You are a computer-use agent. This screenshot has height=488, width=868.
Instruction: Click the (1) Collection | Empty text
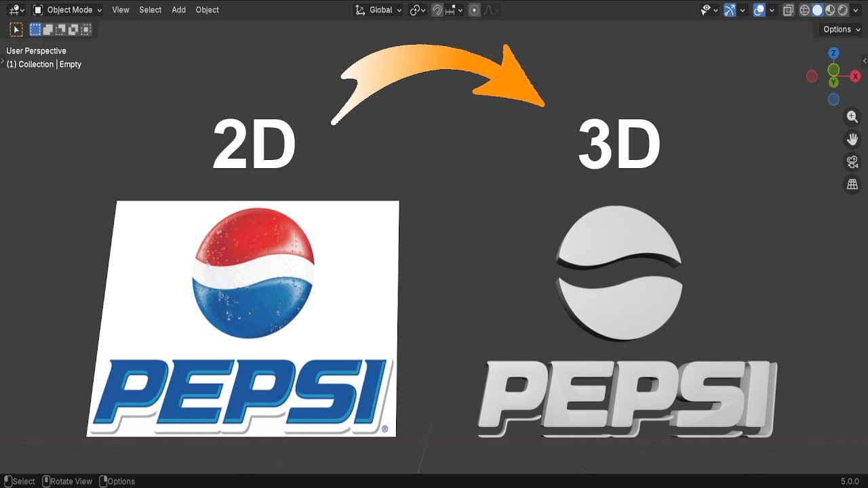pyautogui.click(x=43, y=64)
